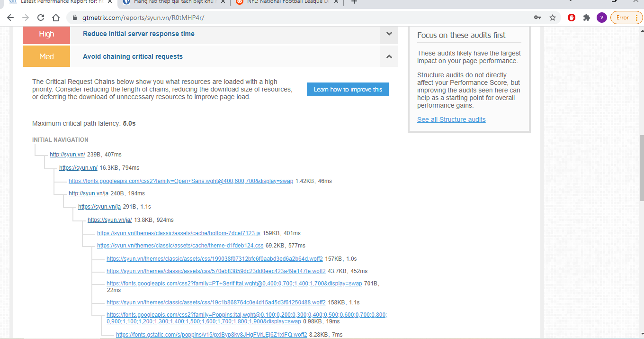644x339 pixels.
Task: Open the https://syun.vn/ja/ link (13.8KB)
Action: (x=110, y=220)
